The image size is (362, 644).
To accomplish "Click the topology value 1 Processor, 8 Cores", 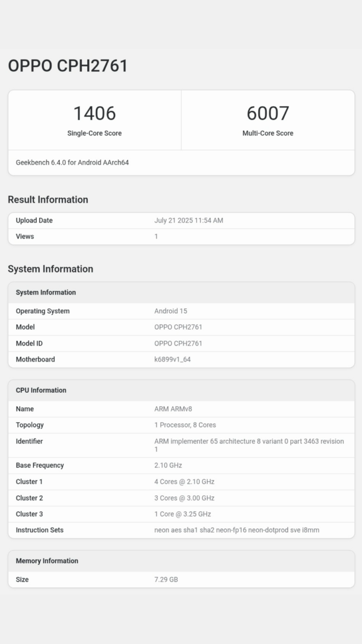I will 185,425.
